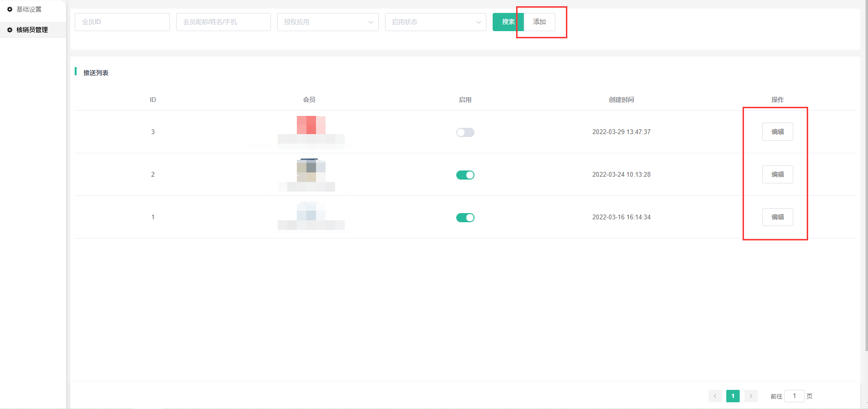Turn off the toggle for row ID 1
868x409 pixels.
[465, 217]
